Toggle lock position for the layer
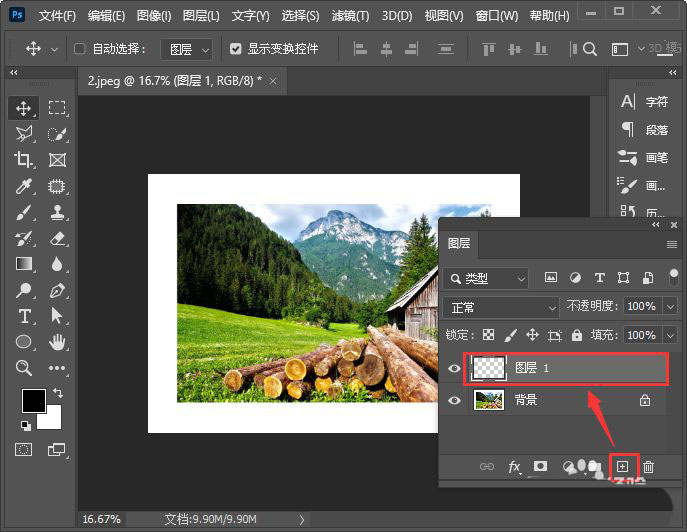 click(x=532, y=335)
